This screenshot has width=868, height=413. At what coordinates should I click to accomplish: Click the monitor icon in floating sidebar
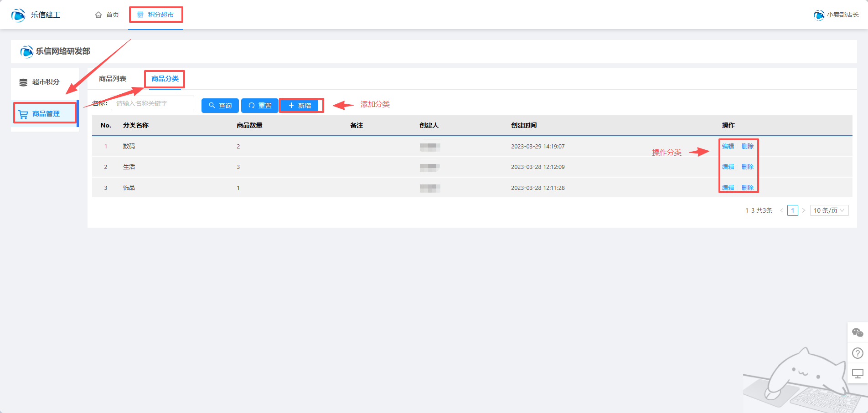(858, 373)
